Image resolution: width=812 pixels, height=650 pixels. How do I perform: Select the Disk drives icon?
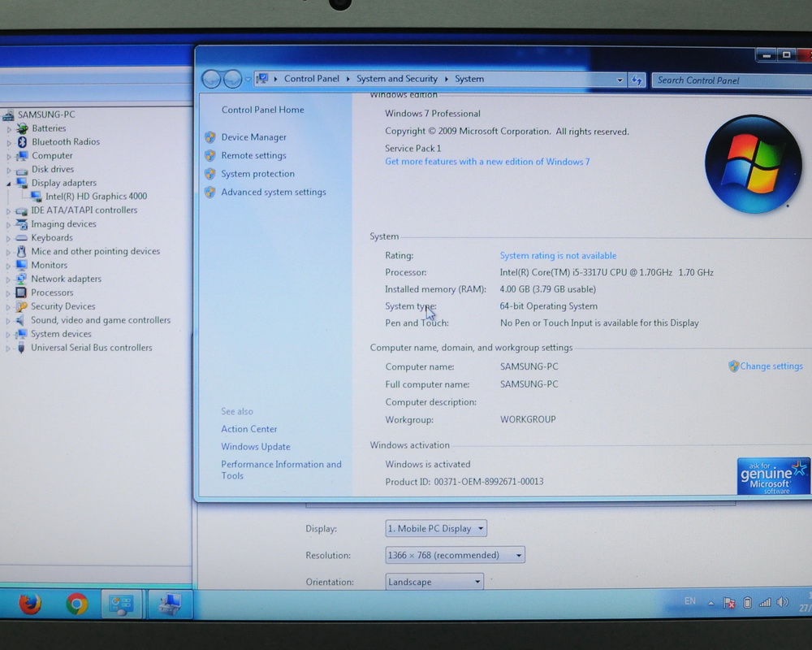(x=22, y=170)
